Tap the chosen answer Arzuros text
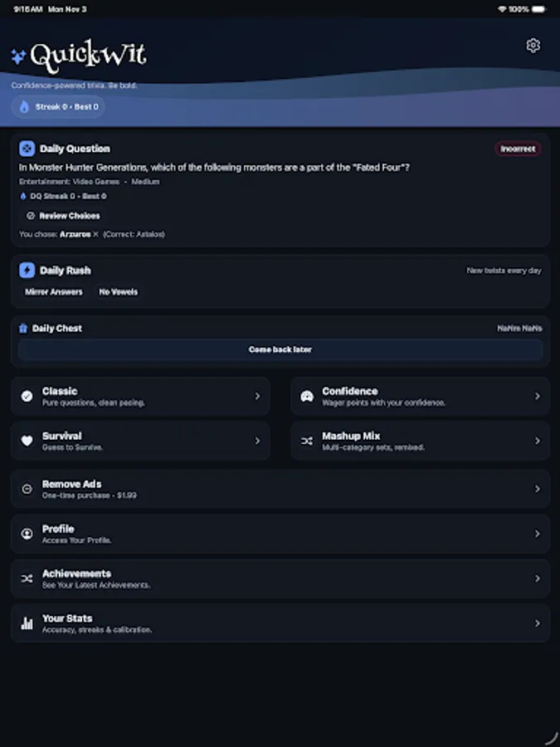Screen dimensions: 560x747 [75, 234]
